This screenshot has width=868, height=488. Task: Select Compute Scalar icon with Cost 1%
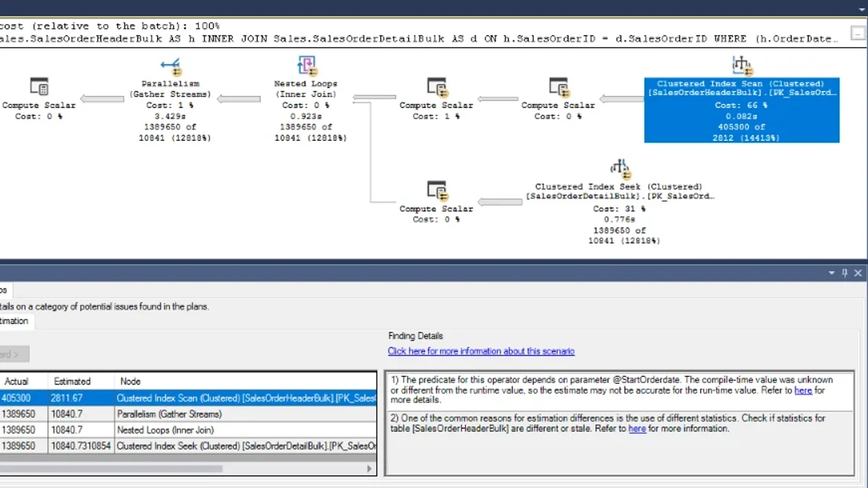coord(436,88)
